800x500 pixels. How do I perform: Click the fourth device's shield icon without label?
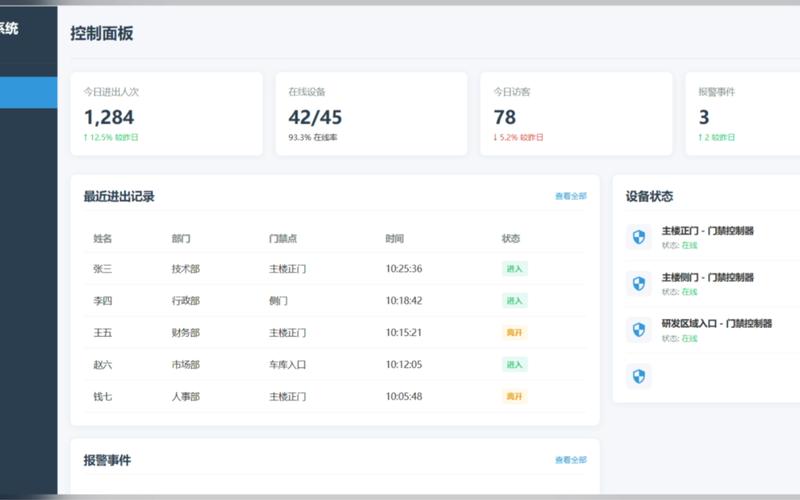tap(639, 377)
